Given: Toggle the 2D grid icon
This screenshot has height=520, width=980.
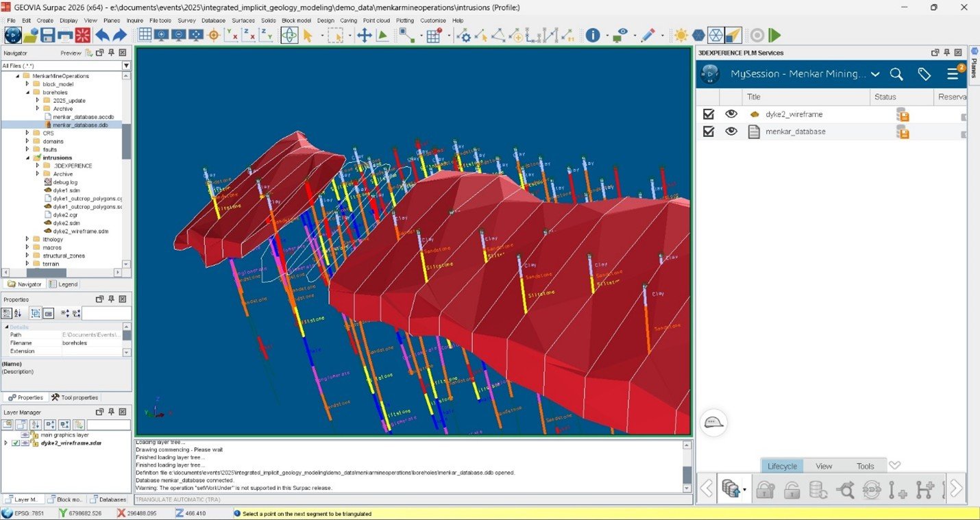Looking at the screenshot, I should pyautogui.click(x=145, y=35).
